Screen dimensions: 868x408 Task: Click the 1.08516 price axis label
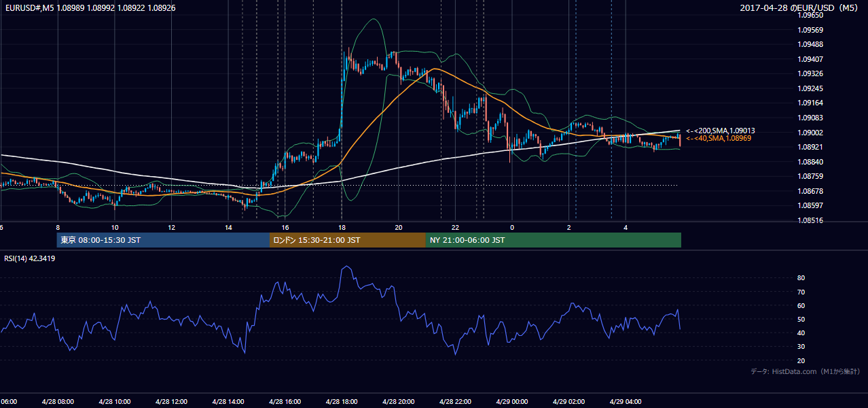tap(811, 220)
